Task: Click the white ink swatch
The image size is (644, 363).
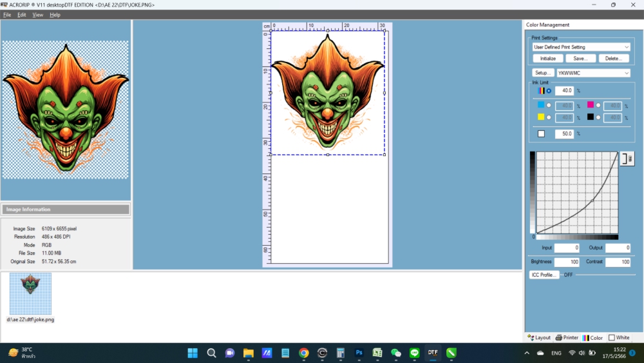Action: tap(542, 133)
